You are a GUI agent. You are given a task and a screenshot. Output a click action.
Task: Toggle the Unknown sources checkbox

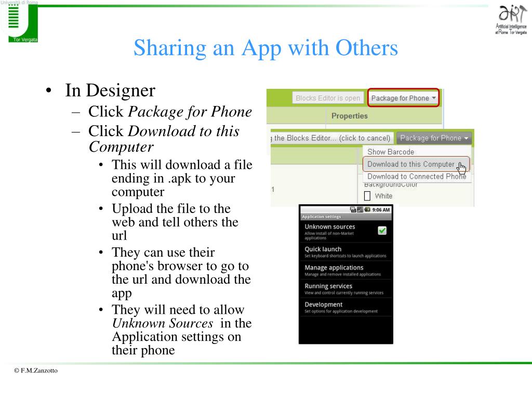pos(382,231)
